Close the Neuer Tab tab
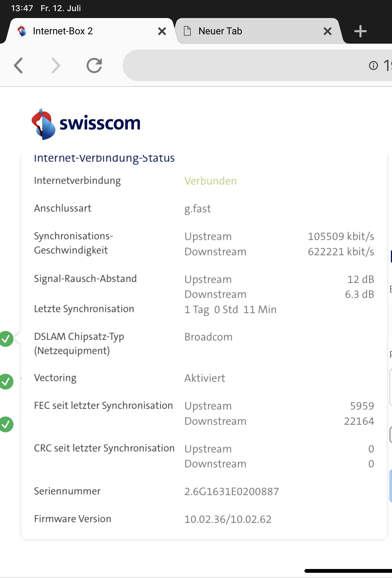The height and width of the screenshot is (578, 392). 327,32
